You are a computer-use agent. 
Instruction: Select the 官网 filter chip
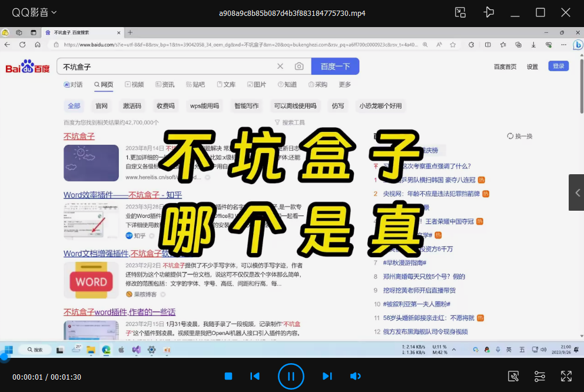(101, 106)
